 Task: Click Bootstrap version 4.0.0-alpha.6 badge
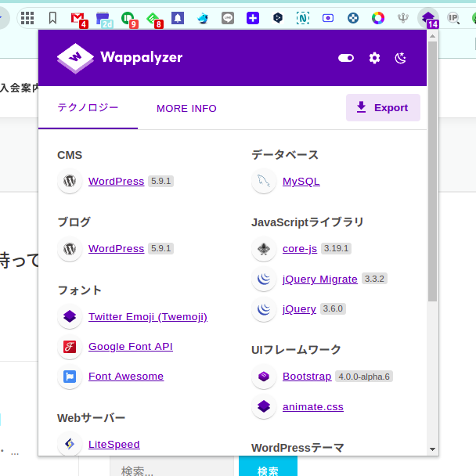pyautogui.click(x=364, y=377)
